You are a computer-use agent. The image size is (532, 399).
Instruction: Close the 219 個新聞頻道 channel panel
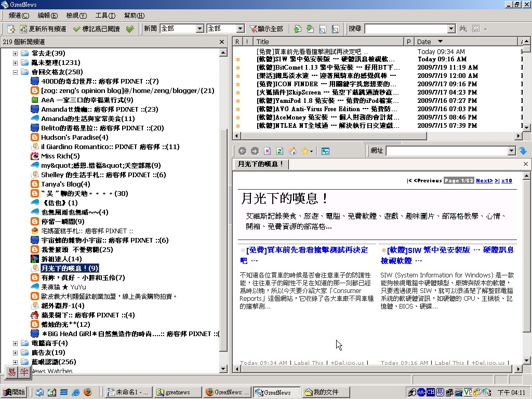tap(222, 42)
